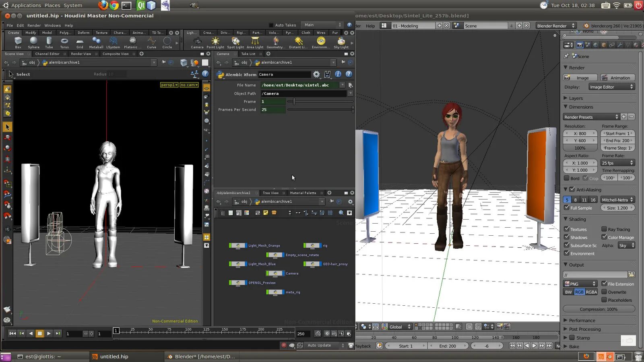Click the resolution 100% percentage slider

tap(580, 148)
